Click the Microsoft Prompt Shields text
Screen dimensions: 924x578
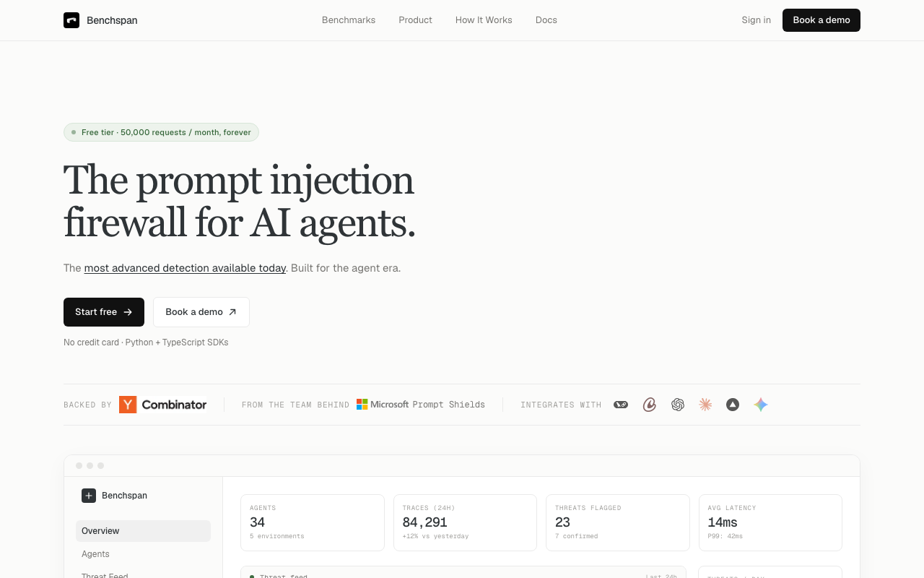[427, 405]
